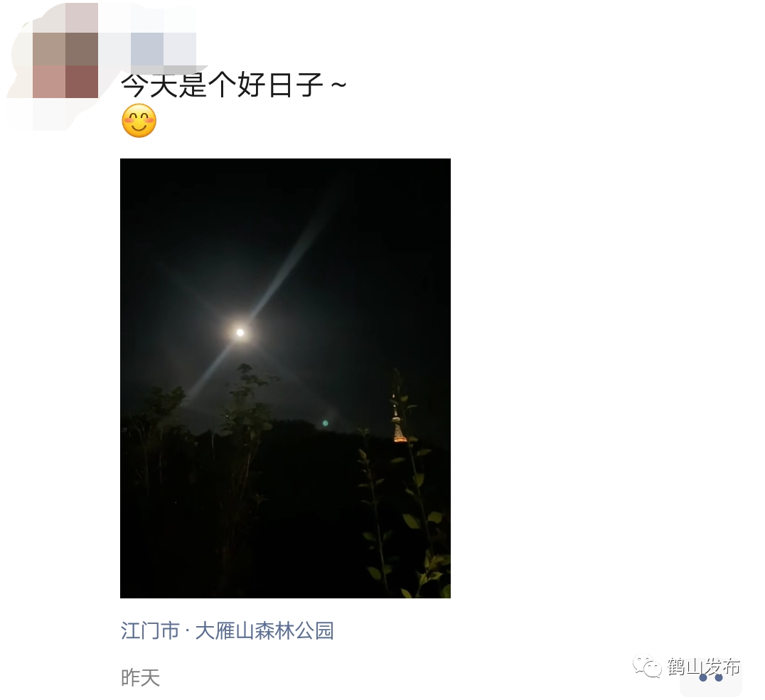This screenshot has width=765, height=700.
Task: Open the two-dot comment and like button
Action: coord(711,677)
